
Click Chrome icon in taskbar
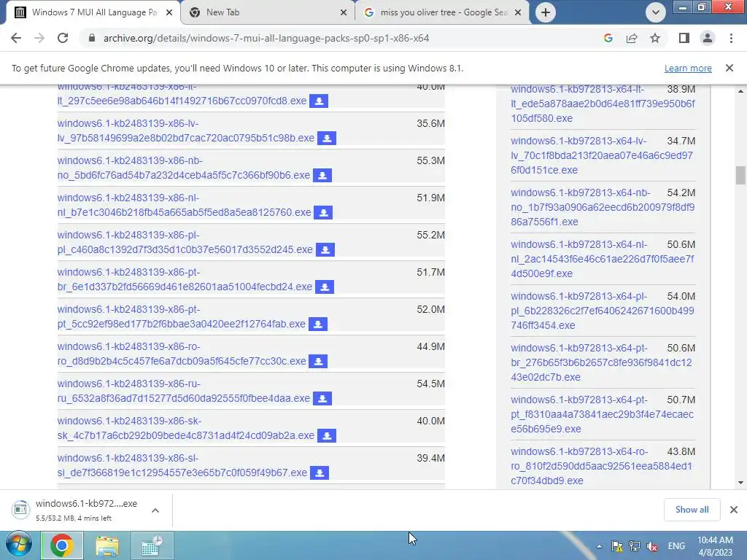[x=61, y=545]
